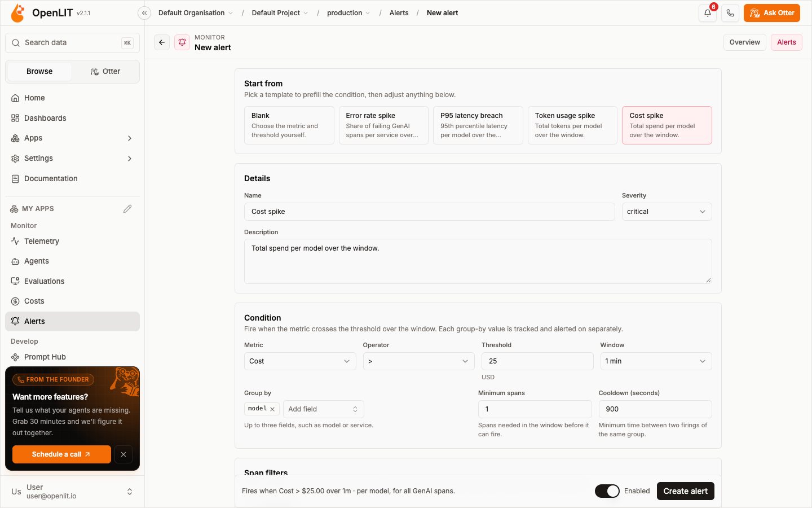Click the Description text area

(478, 261)
